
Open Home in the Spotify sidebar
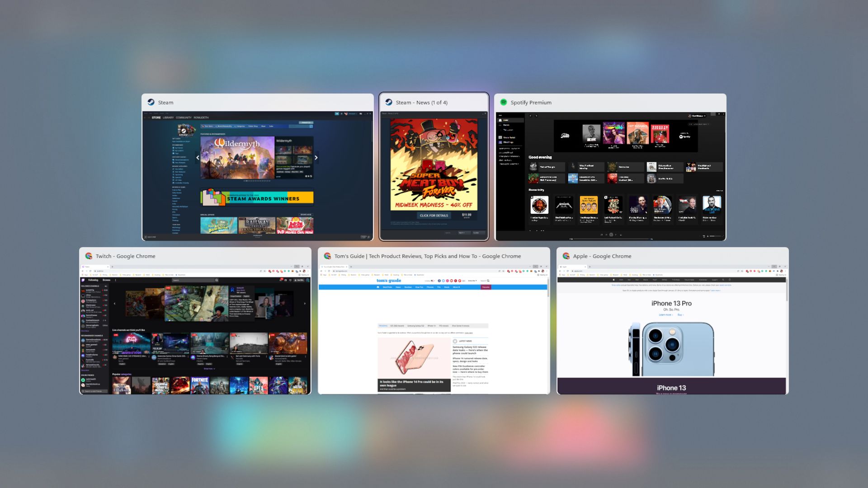505,120
